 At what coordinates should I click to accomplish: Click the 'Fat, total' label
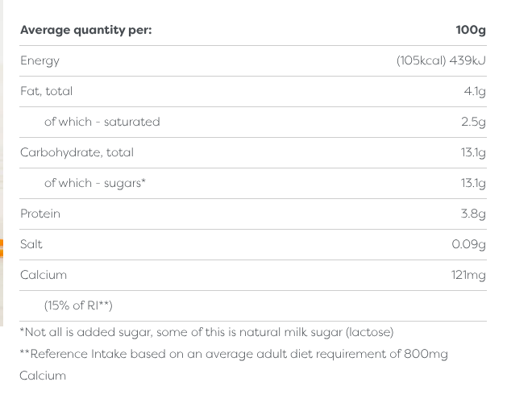pyautogui.click(x=46, y=91)
